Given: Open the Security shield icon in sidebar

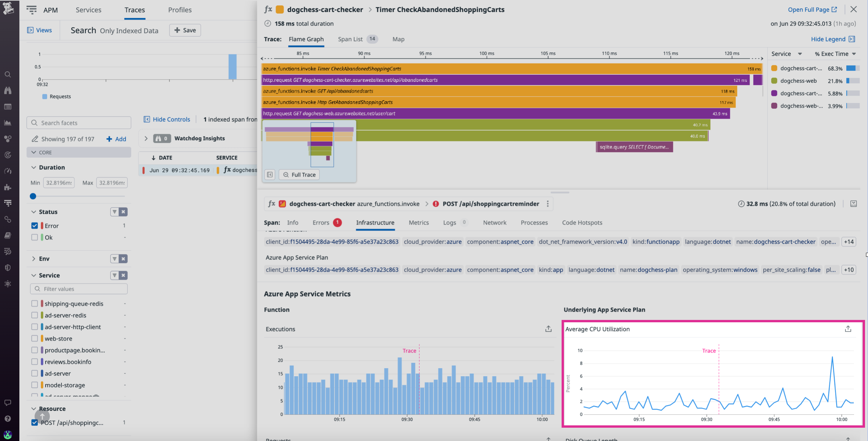Looking at the screenshot, I should 8,267.
